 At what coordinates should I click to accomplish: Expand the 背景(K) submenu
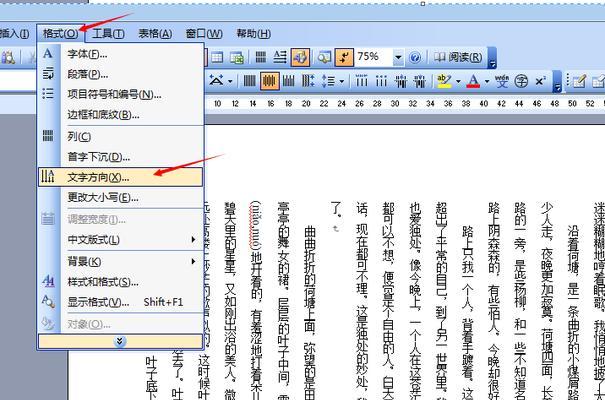120,262
